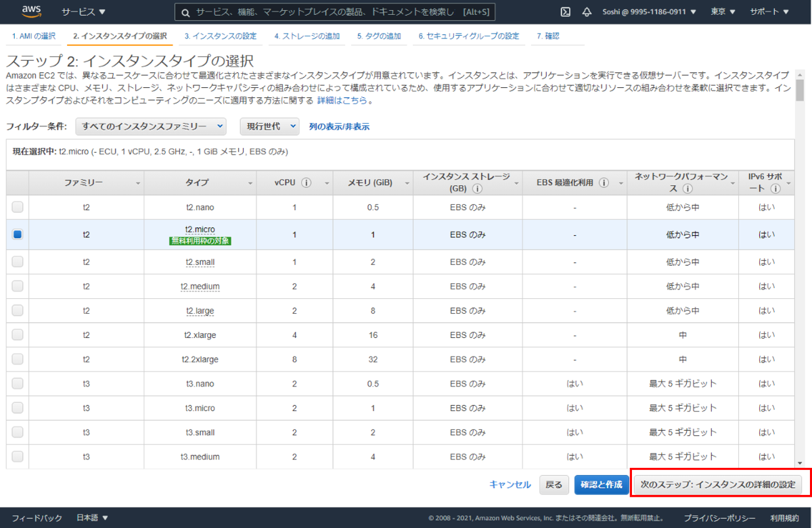Click info icon beside インスタンス ストレージ (GB)
Image resolution: width=812 pixels, height=528 pixels.
(x=478, y=189)
